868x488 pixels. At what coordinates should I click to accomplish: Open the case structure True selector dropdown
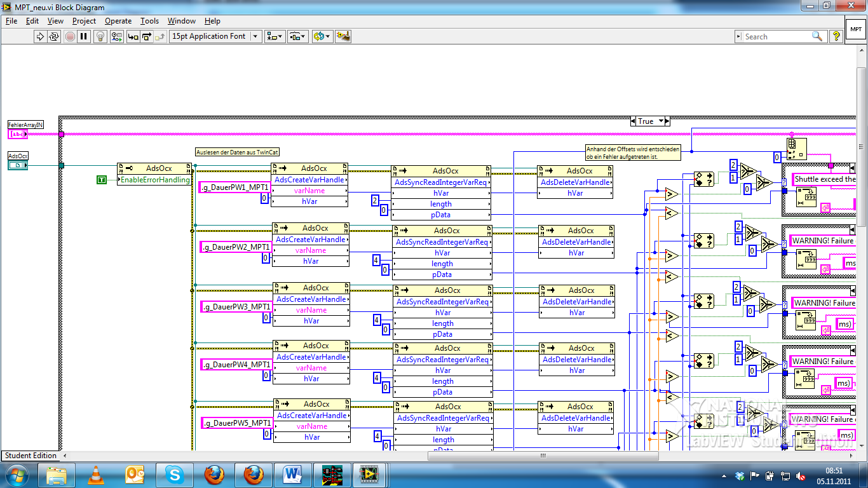tap(661, 121)
